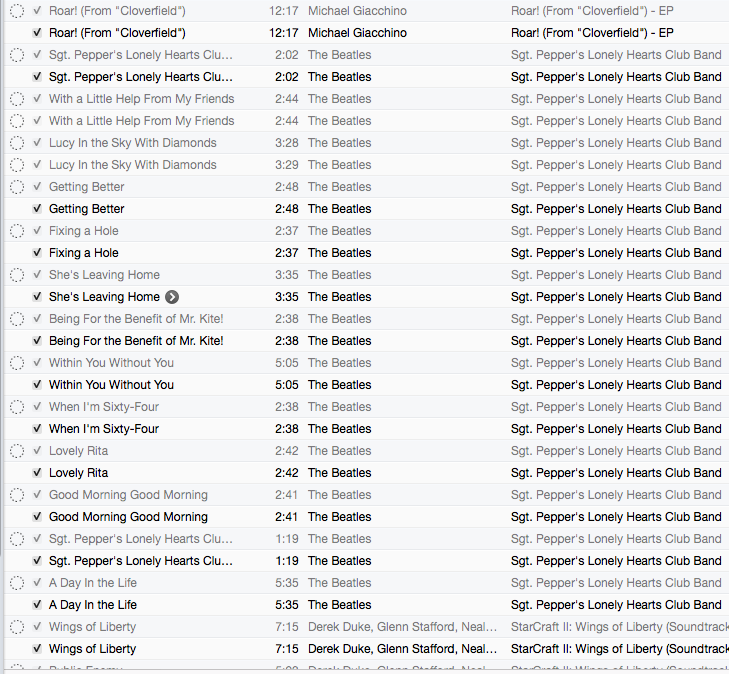Select the bold Roar! (From "Cloverfield") song title
Image resolution: width=729 pixels, height=674 pixels.
117,33
